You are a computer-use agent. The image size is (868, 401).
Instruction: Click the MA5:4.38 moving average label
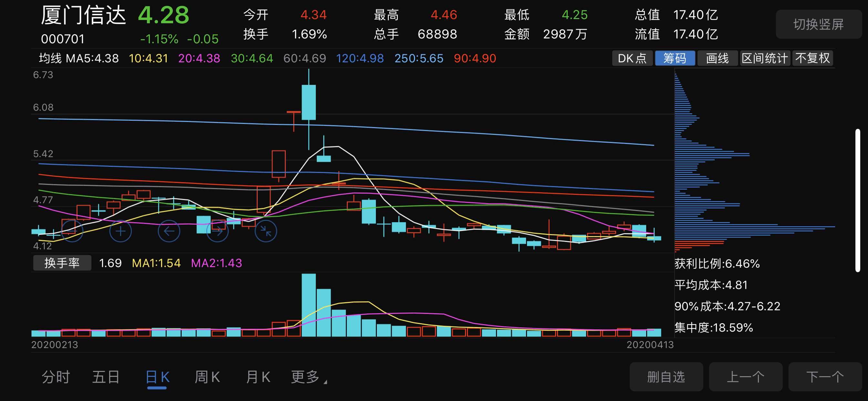[92, 58]
